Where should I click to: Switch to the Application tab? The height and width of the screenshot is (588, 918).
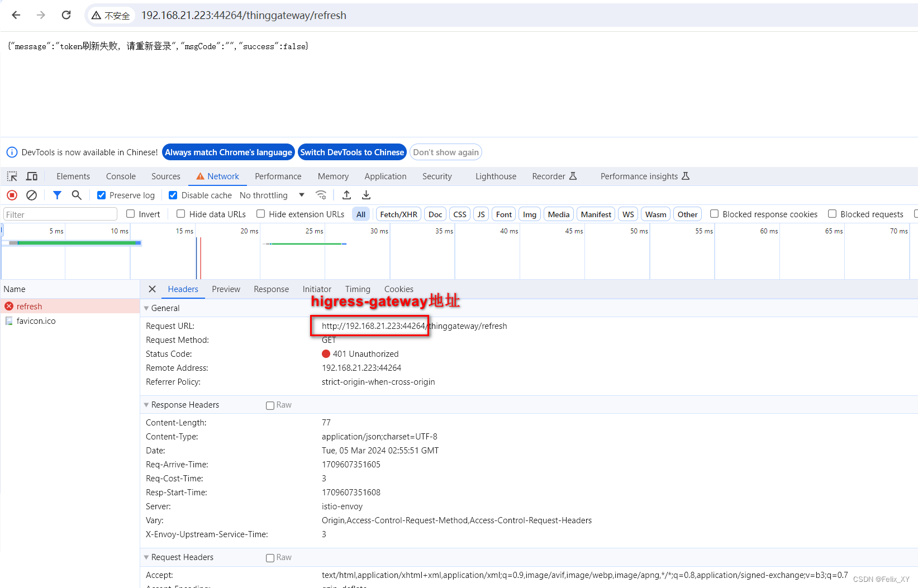[x=386, y=176]
